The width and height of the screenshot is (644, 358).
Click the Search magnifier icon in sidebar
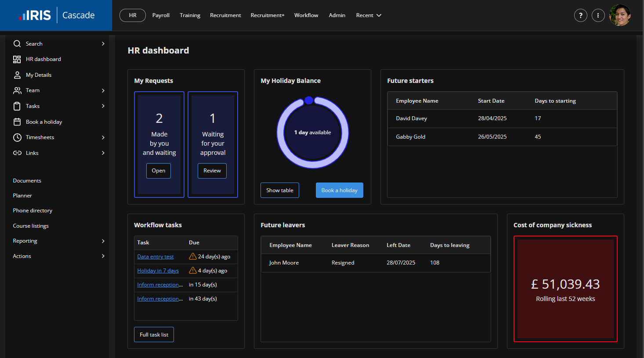17,44
